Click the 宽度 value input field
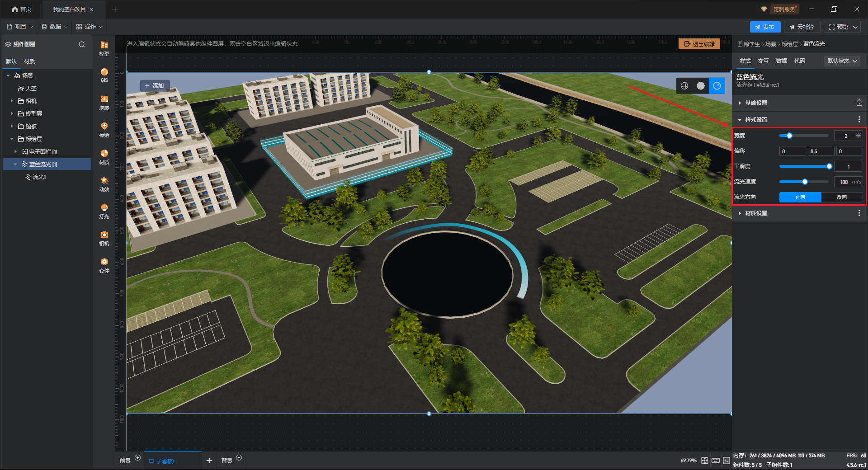The width and height of the screenshot is (868, 470). pyautogui.click(x=844, y=136)
